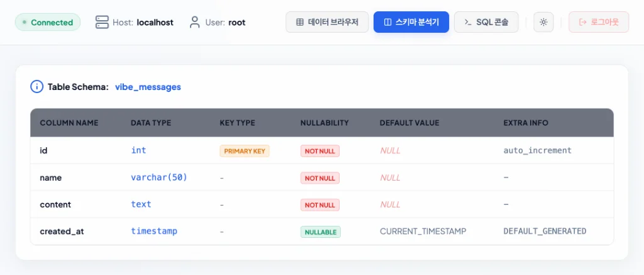Click NULL default in id row

pyautogui.click(x=390, y=151)
